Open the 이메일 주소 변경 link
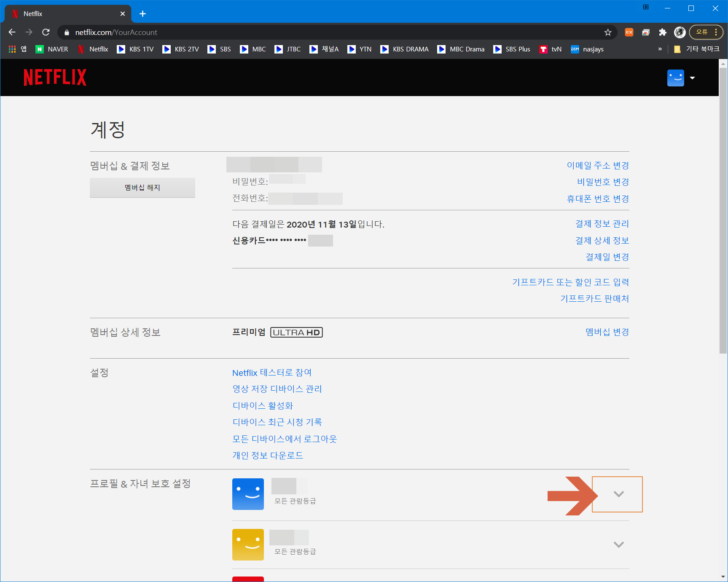 (x=598, y=165)
